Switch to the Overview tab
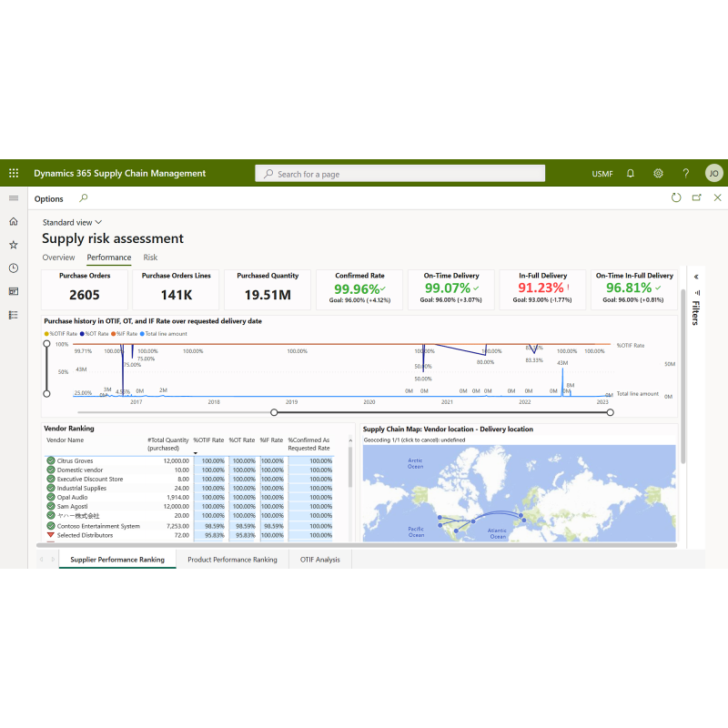Viewport: 728px width, 728px height. coord(58,258)
